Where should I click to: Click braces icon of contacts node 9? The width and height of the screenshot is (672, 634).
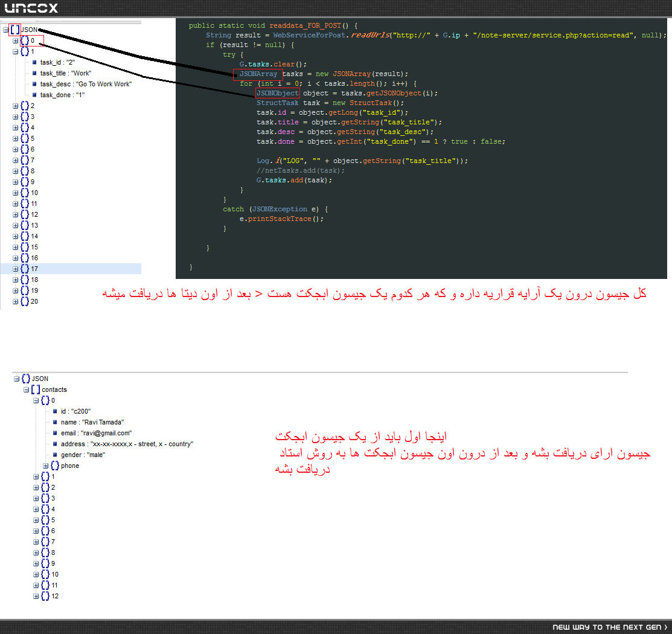(45, 563)
